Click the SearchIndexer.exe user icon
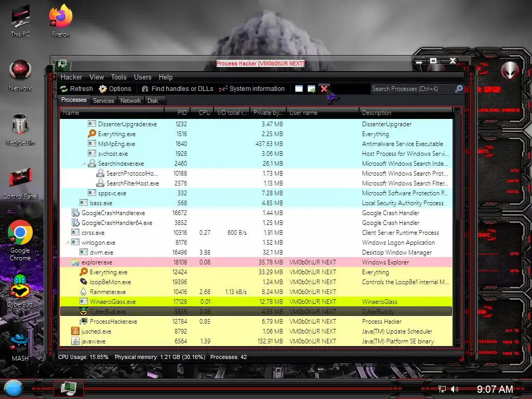 tap(92, 164)
